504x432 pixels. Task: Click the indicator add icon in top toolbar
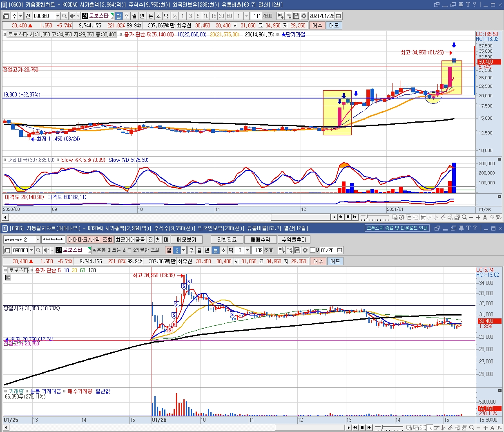coord(288,16)
